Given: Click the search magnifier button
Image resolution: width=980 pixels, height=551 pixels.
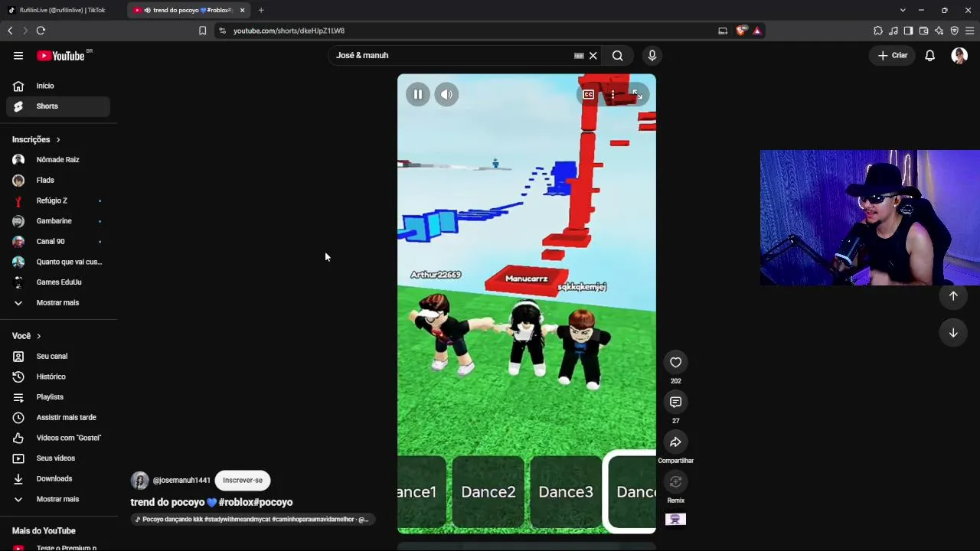Looking at the screenshot, I should [618, 55].
